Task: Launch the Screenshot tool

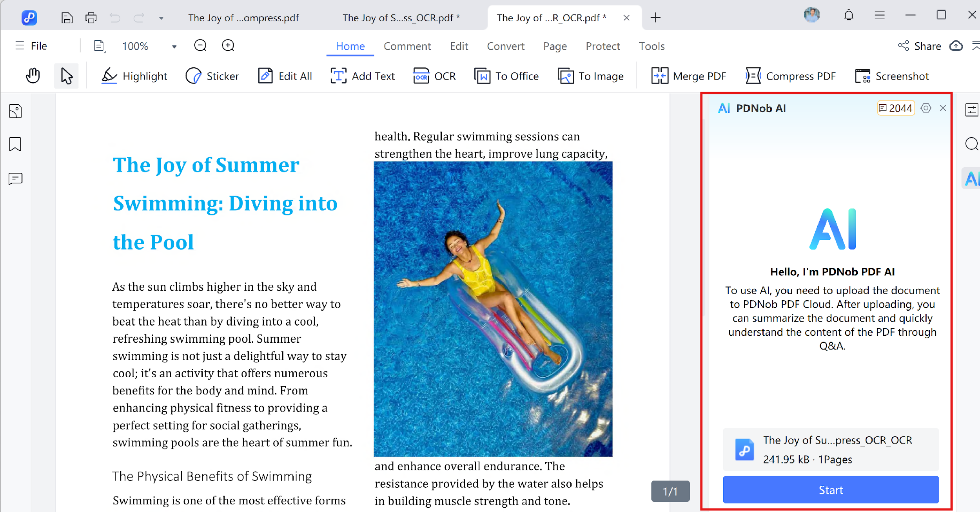Action: click(891, 76)
